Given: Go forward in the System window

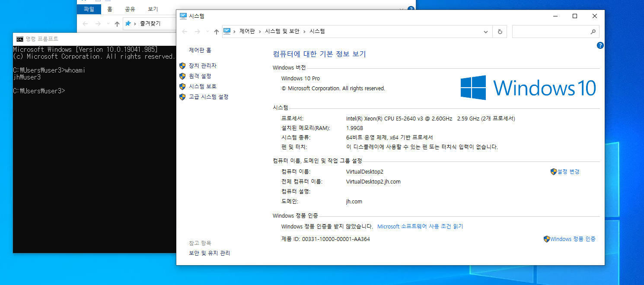Looking at the screenshot, I should (198, 32).
